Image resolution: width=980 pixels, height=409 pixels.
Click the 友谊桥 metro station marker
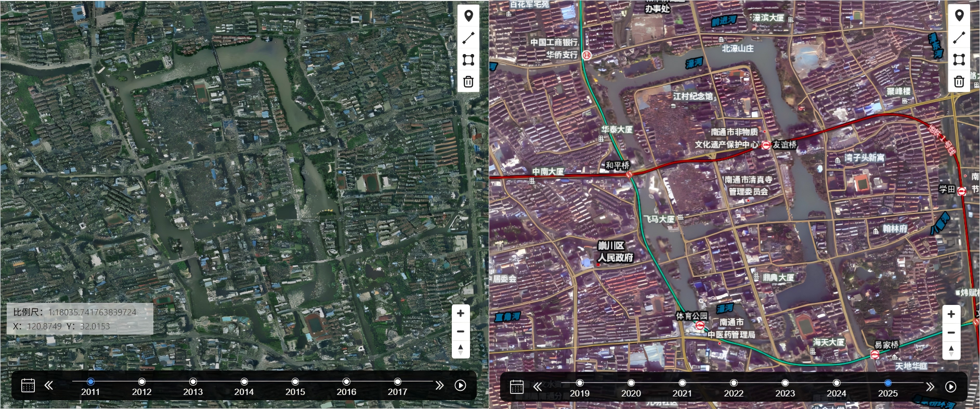pos(766,145)
